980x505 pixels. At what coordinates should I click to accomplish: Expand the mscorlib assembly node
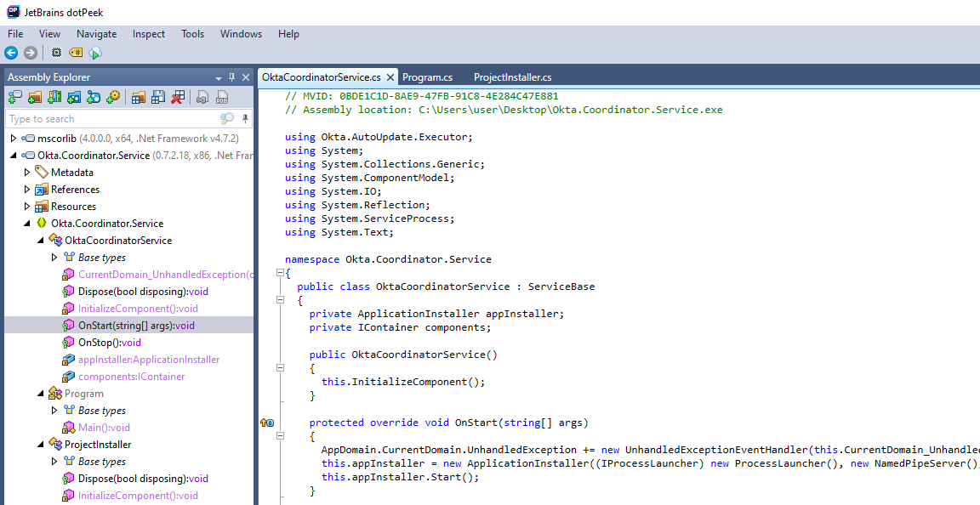tap(13, 138)
